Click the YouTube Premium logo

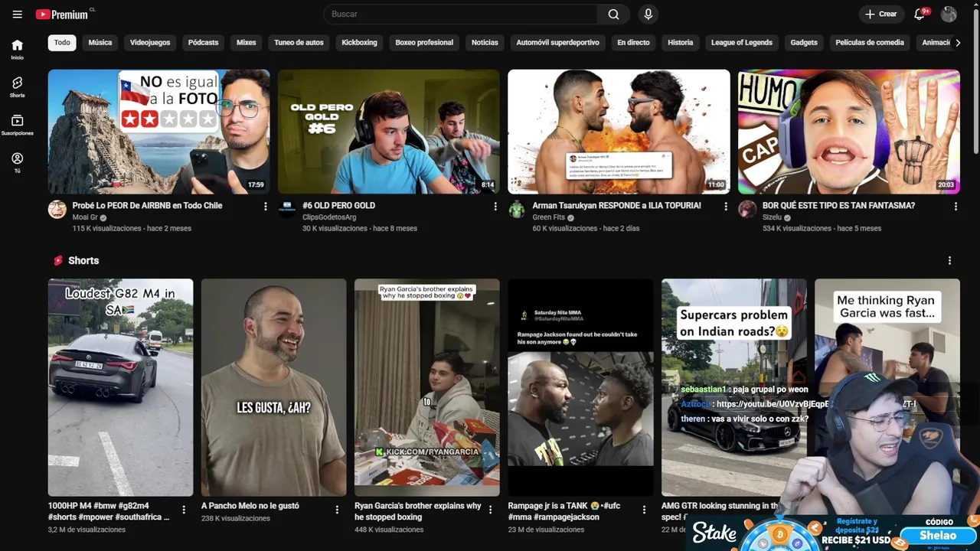click(x=64, y=15)
